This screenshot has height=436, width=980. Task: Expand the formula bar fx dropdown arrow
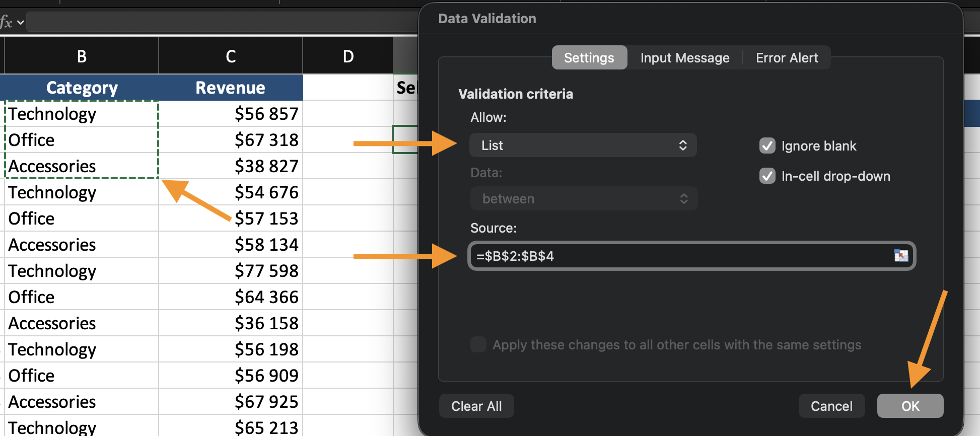[x=21, y=23]
